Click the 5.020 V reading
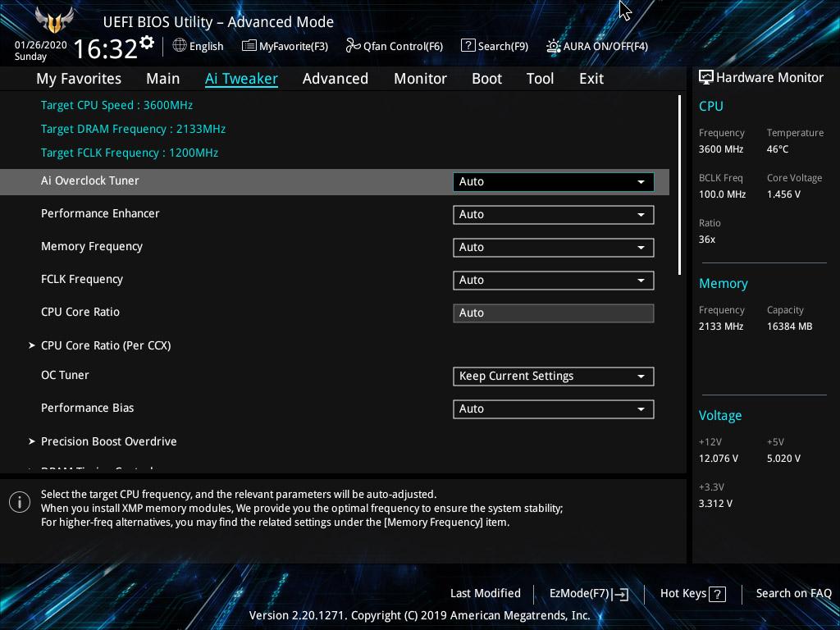Image resolution: width=840 pixels, height=630 pixels. (x=783, y=459)
